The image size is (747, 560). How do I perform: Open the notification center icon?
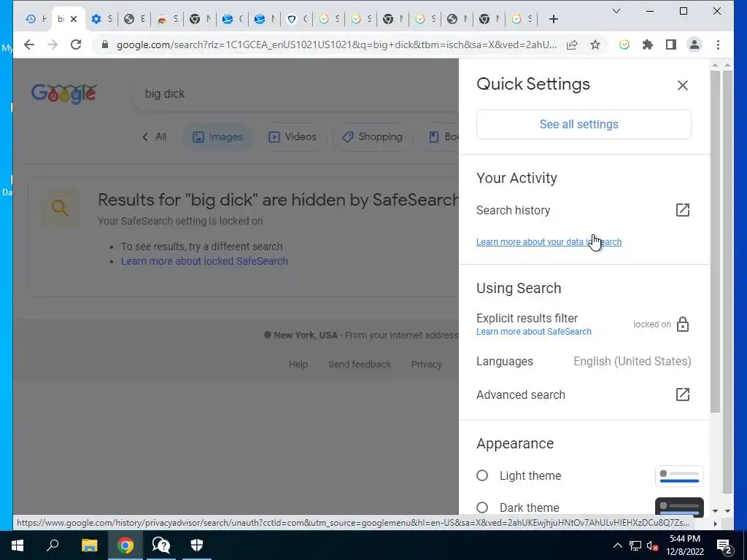click(x=724, y=546)
